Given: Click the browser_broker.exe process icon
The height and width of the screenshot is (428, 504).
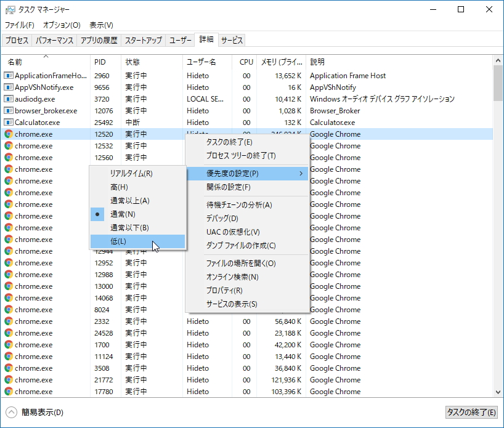Looking at the screenshot, I should [x=9, y=110].
